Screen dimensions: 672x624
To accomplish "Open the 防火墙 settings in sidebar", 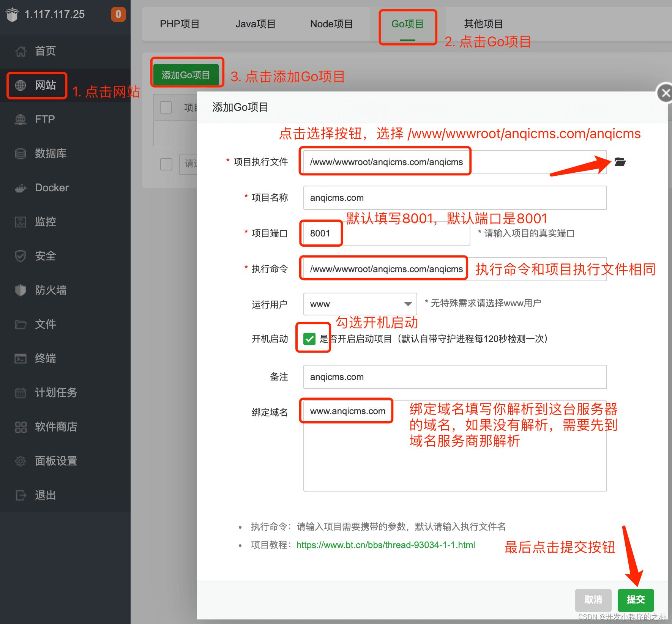I will (50, 290).
